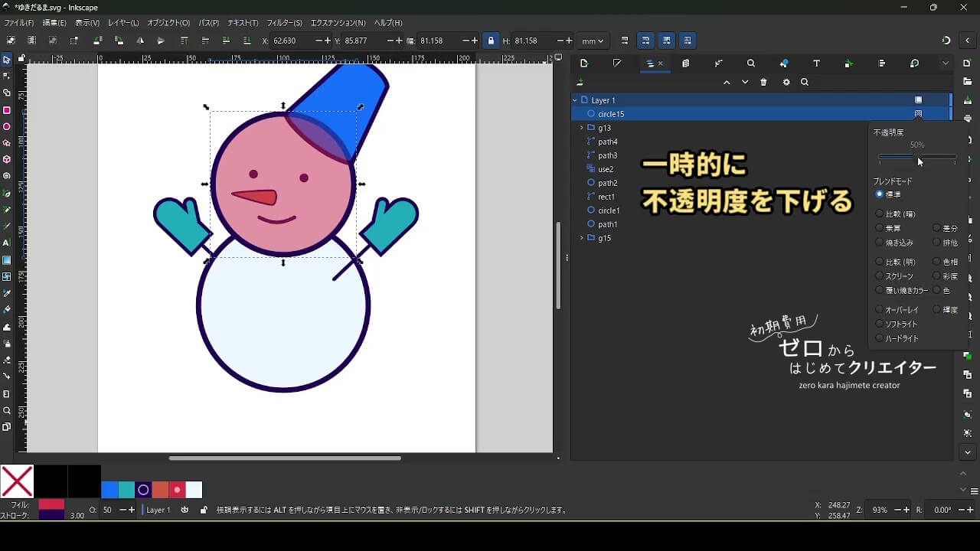Viewport: 980px width, 551px height.
Task: Choose the Spiral tool in toolbox
Action: 7,176
